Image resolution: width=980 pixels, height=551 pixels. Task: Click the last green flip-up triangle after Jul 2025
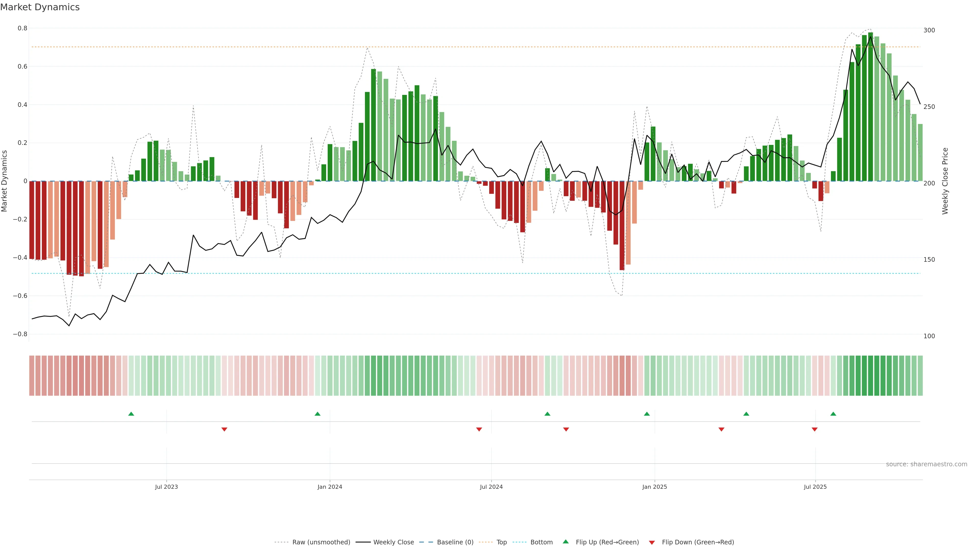[833, 414]
